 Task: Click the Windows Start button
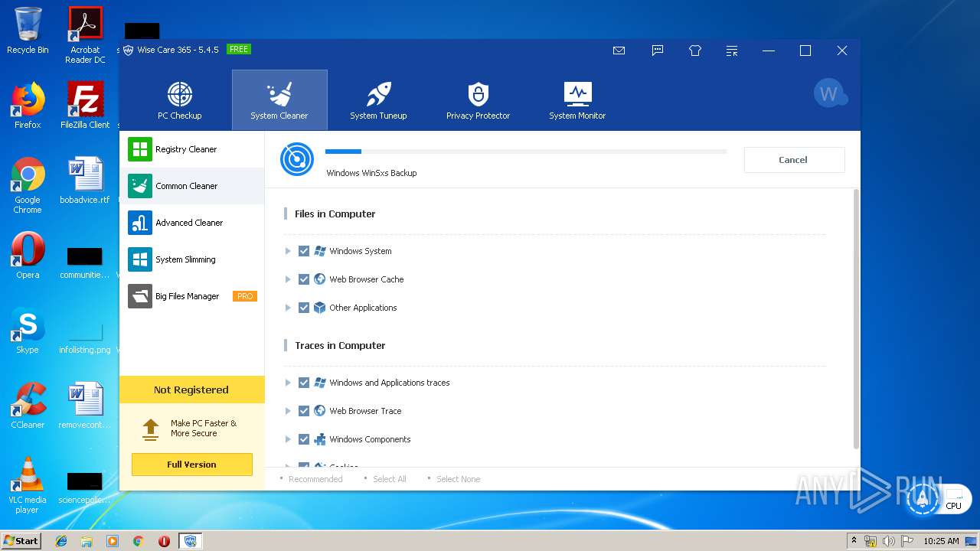[x=21, y=540]
